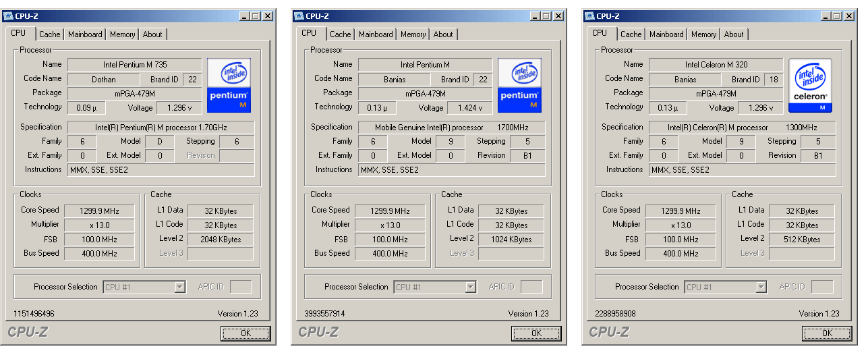Image resolution: width=868 pixels, height=357 pixels.
Task: Click Package 'mPGA-479M' in Banias Pentium M window
Action: tap(425, 94)
